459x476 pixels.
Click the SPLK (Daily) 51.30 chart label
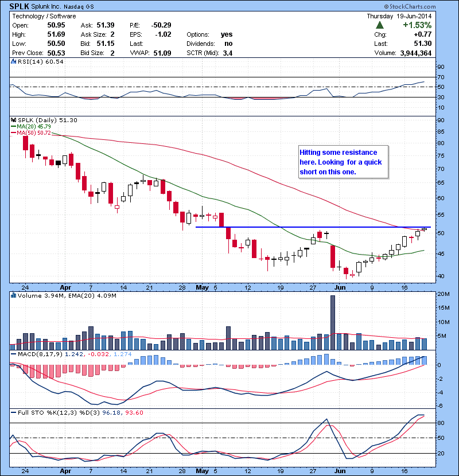pyautogui.click(x=48, y=120)
